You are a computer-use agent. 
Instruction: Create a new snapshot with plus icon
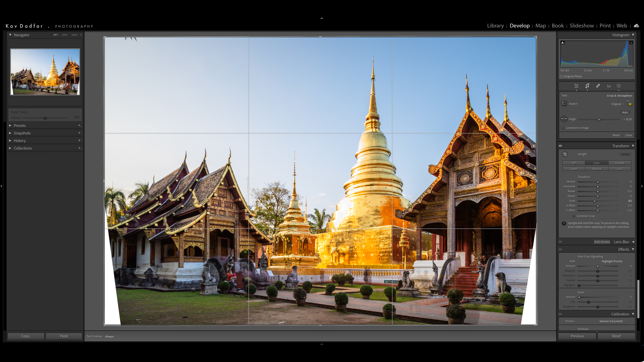79,133
